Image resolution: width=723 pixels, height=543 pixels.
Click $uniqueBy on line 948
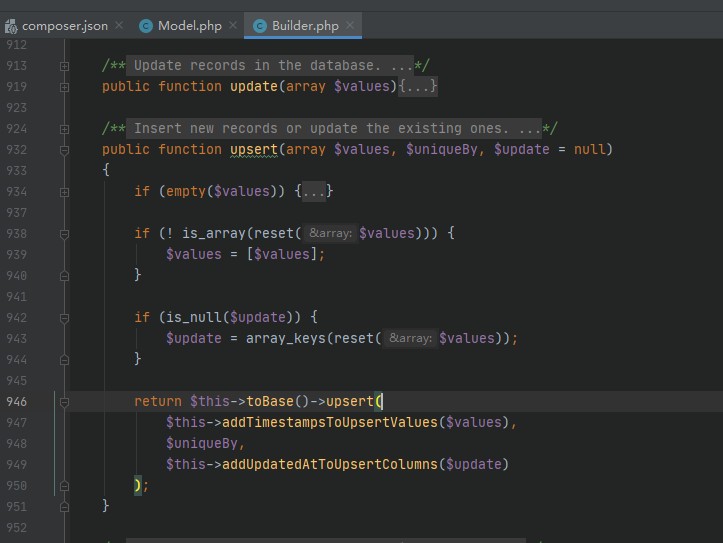pos(202,443)
